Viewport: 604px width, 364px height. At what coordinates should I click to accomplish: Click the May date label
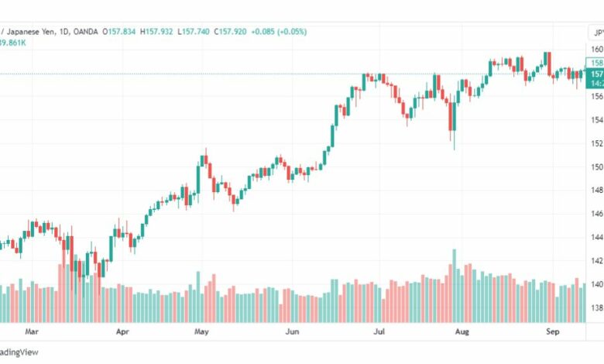pyautogui.click(x=201, y=331)
